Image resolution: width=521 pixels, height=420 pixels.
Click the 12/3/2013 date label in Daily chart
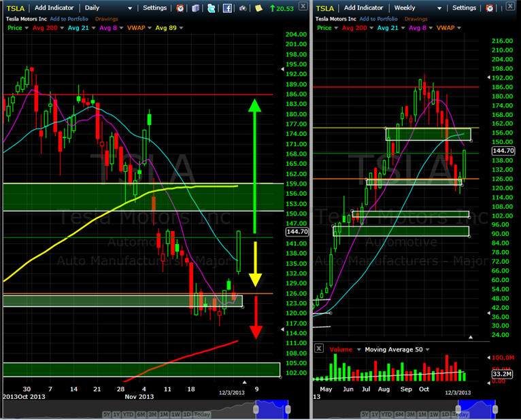click(x=231, y=392)
